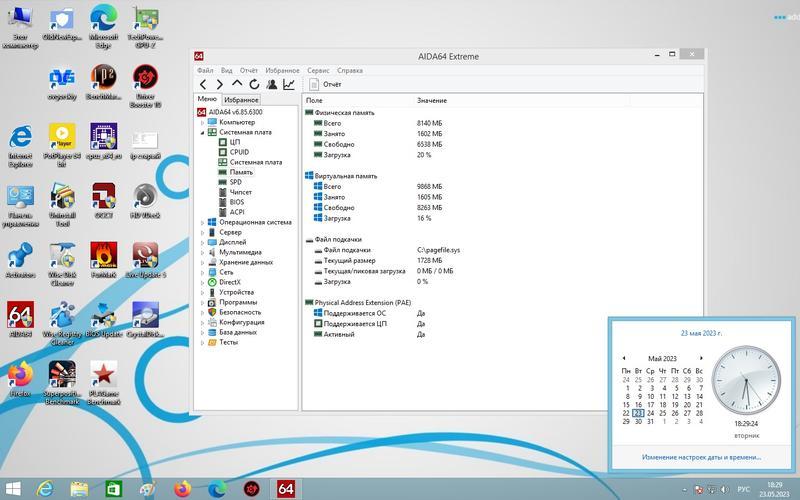The image size is (800, 500).
Task: Switch to the Избранное tab
Action: coord(241,100)
